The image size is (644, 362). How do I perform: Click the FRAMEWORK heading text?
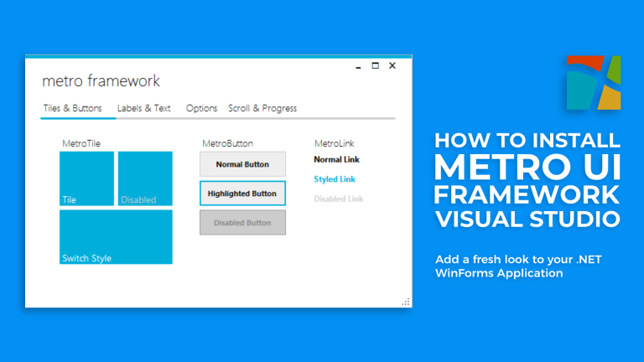pyautogui.click(x=527, y=194)
